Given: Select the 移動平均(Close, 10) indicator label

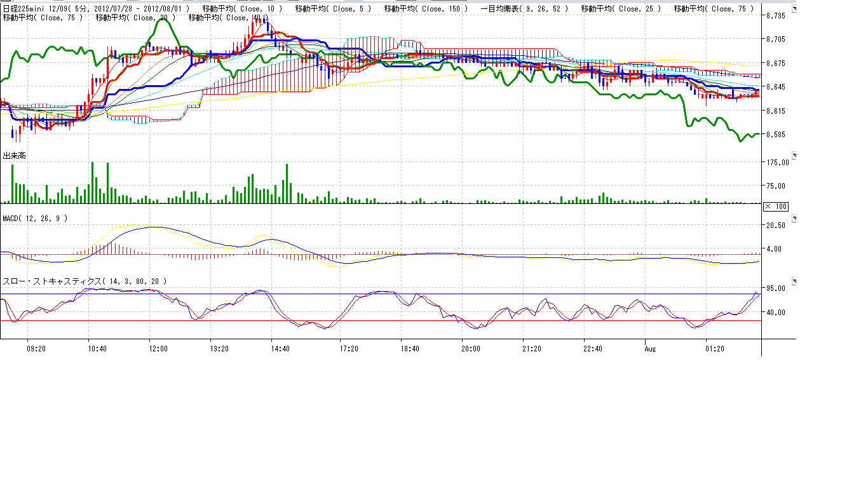Looking at the screenshot, I should [243, 9].
